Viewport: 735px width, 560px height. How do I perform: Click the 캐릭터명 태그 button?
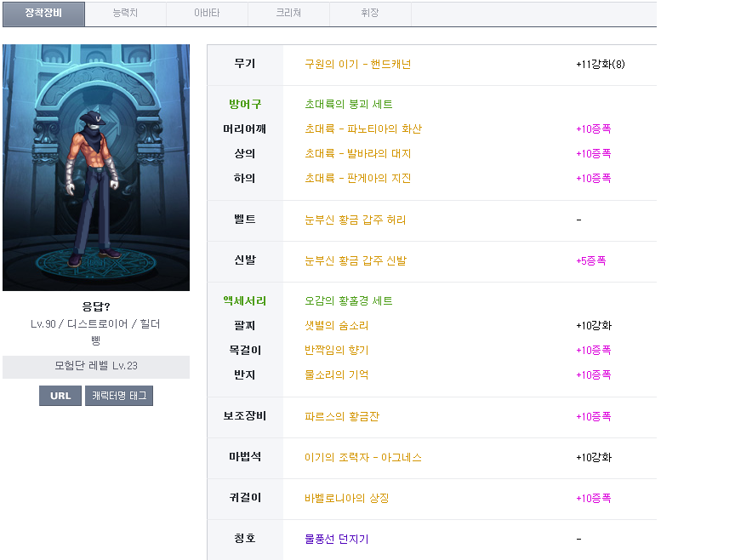pyautogui.click(x=119, y=396)
